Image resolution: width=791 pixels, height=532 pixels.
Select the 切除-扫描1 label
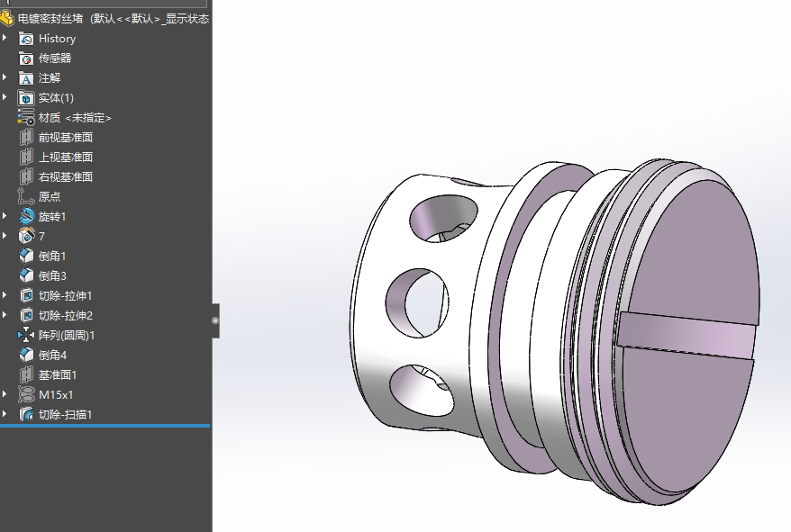[66, 414]
